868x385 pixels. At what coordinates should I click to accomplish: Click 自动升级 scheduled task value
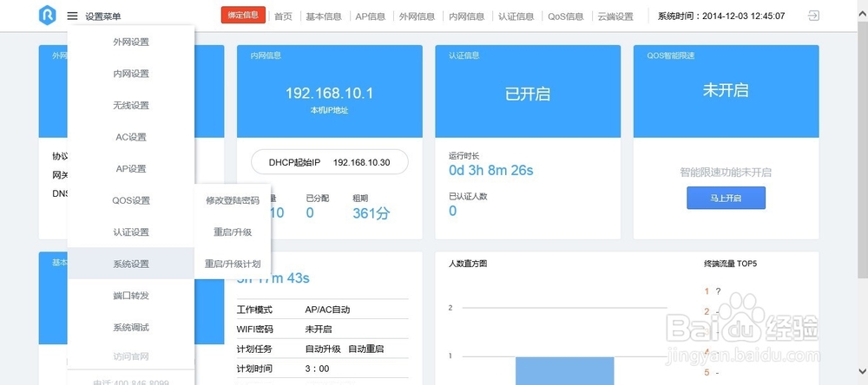click(x=323, y=349)
